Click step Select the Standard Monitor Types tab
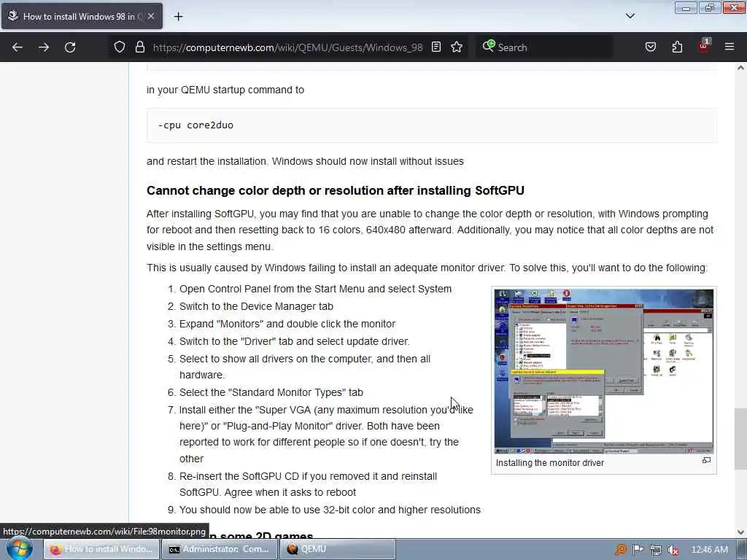Screen dimensions: 747x560 (x=271, y=392)
